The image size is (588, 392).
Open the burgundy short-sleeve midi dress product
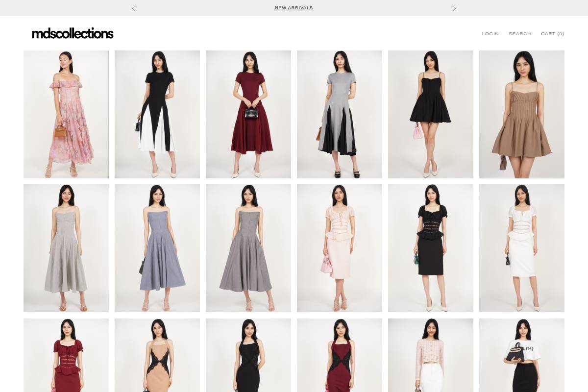(x=248, y=114)
